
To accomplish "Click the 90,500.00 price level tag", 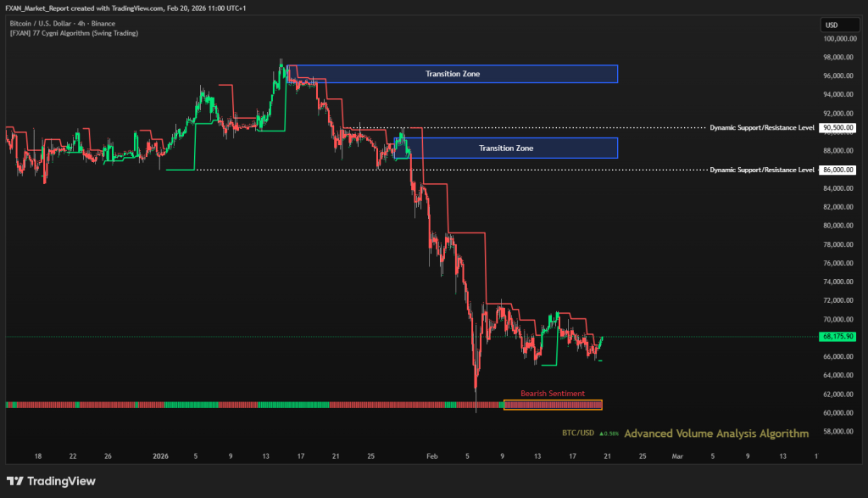I will click(837, 128).
